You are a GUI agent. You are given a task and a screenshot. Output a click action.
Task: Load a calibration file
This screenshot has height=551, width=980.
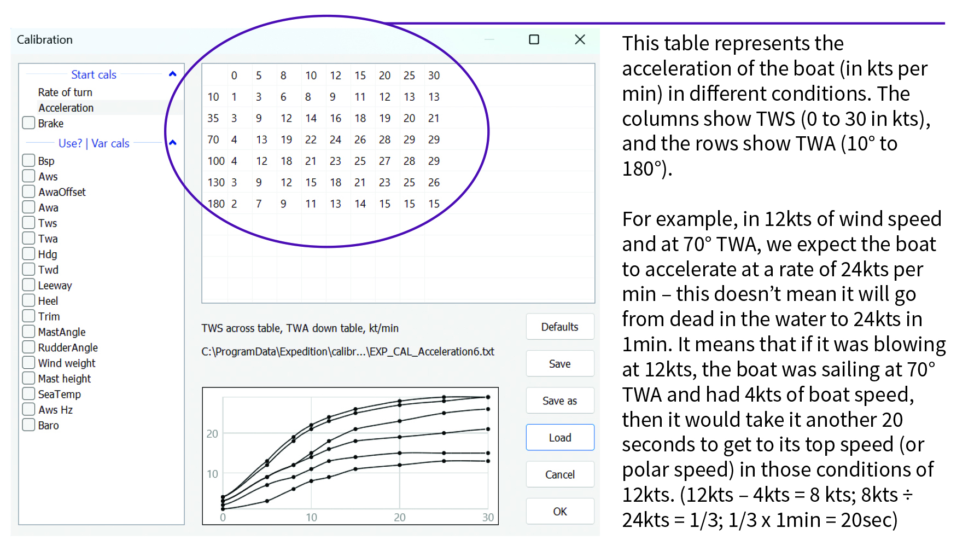tap(559, 438)
